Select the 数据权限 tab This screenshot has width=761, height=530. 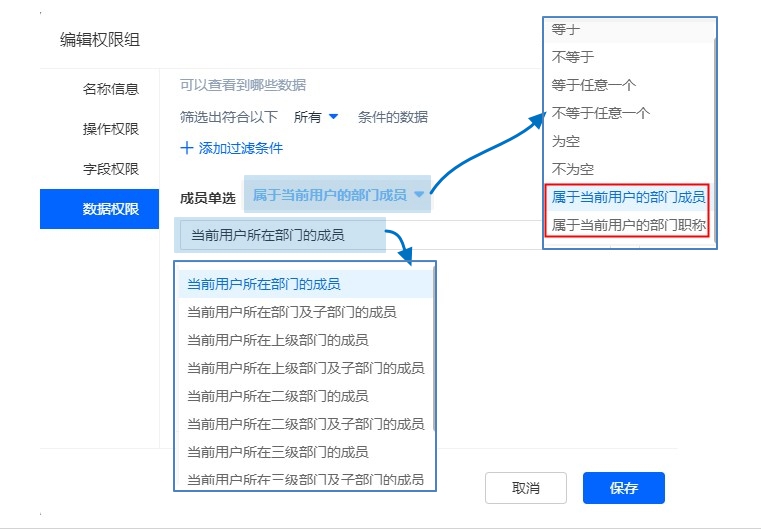click(110, 209)
